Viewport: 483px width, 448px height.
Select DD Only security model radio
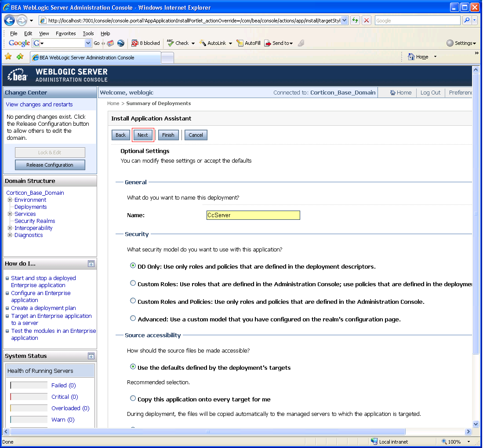(x=133, y=266)
